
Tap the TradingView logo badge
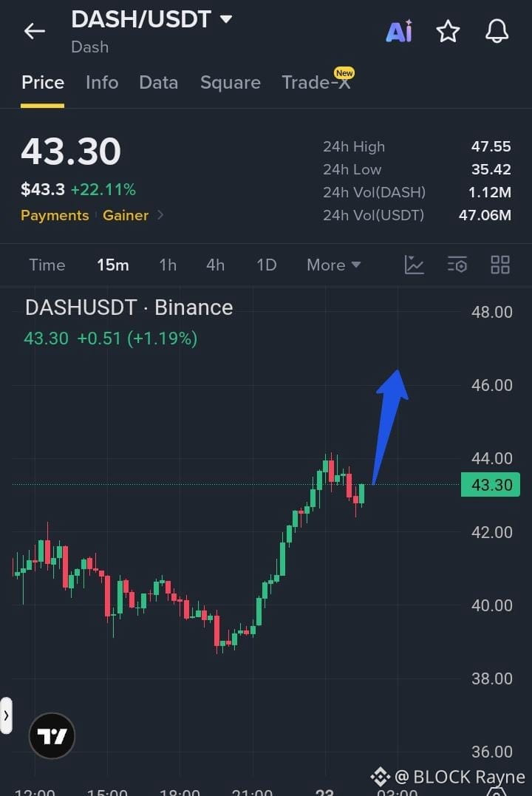pyautogui.click(x=52, y=735)
